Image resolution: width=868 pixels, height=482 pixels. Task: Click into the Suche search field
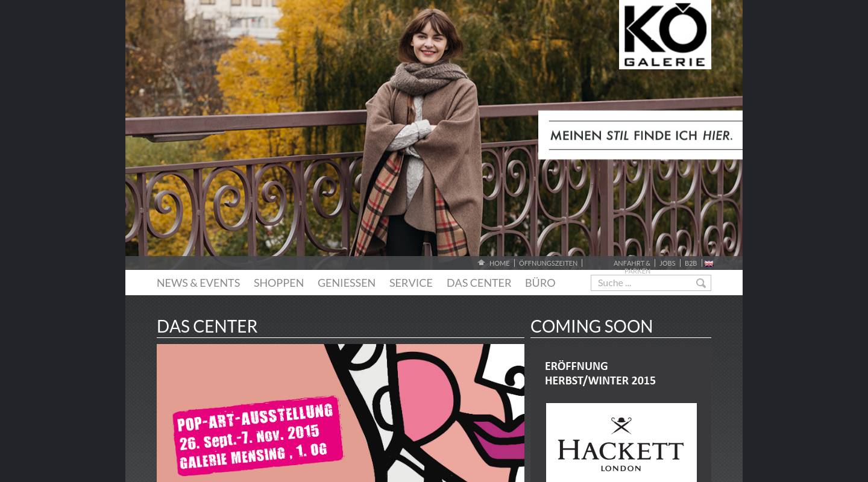point(643,283)
